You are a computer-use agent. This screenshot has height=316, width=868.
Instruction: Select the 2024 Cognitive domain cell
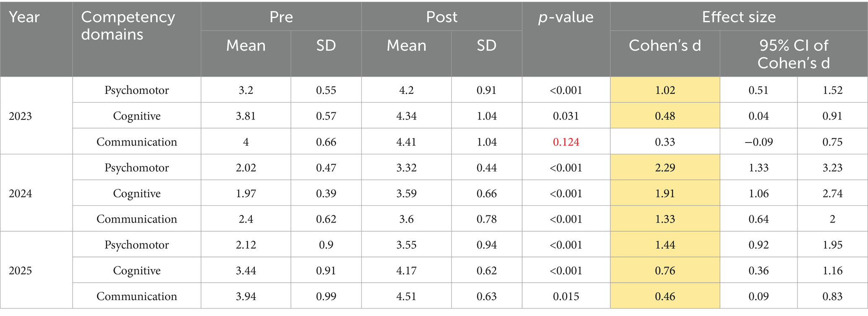point(137,194)
